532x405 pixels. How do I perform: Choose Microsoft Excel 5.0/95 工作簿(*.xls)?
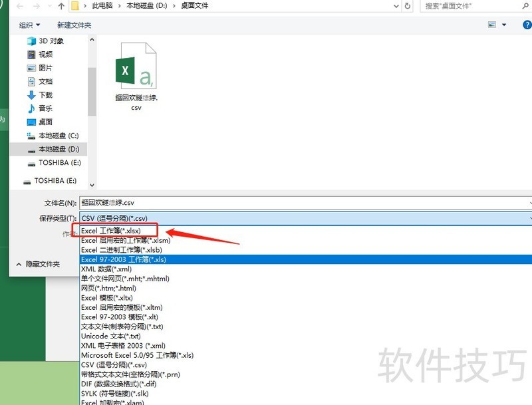(x=306, y=356)
